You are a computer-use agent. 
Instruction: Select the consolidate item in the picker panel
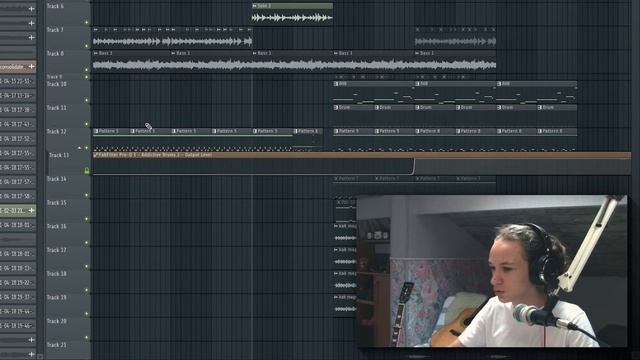(18, 67)
